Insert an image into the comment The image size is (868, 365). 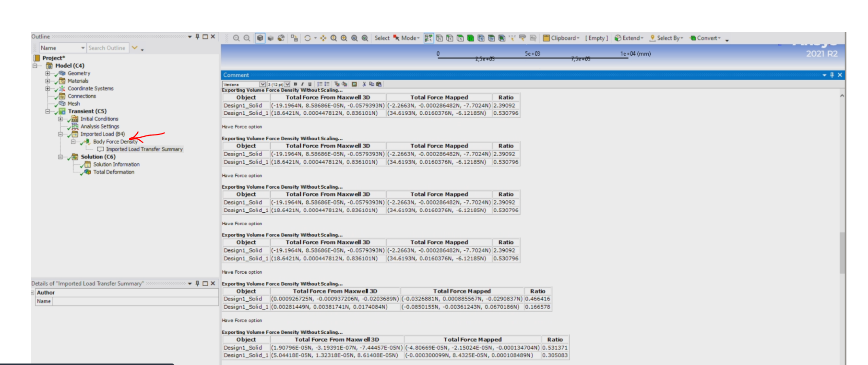click(x=354, y=84)
